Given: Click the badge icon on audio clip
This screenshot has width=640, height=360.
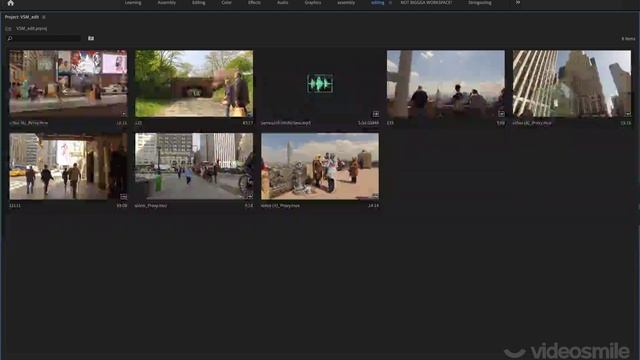Looking at the screenshot, I should pyautogui.click(x=376, y=114).
